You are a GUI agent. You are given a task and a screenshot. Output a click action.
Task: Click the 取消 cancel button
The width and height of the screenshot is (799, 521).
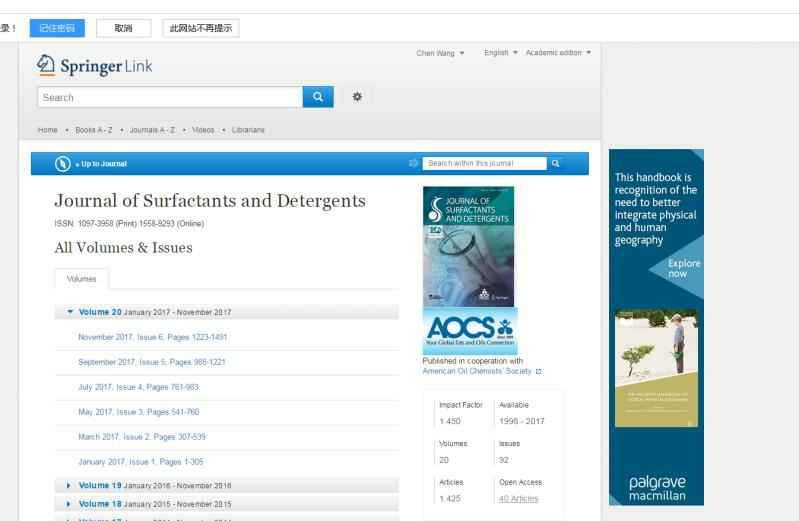tap(123, 28)
